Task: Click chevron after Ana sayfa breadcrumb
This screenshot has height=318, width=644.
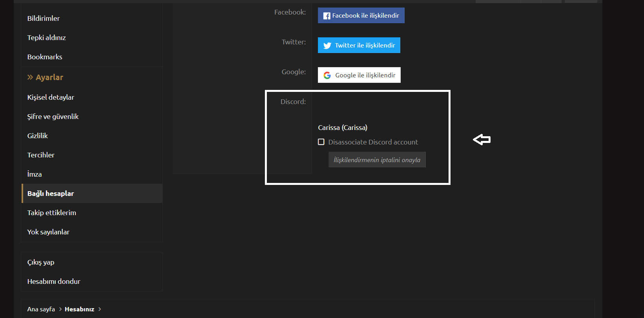Action: pos(60,309)
